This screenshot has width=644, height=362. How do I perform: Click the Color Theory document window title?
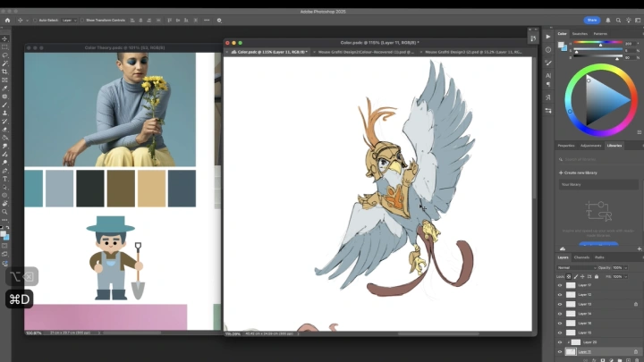124,47
